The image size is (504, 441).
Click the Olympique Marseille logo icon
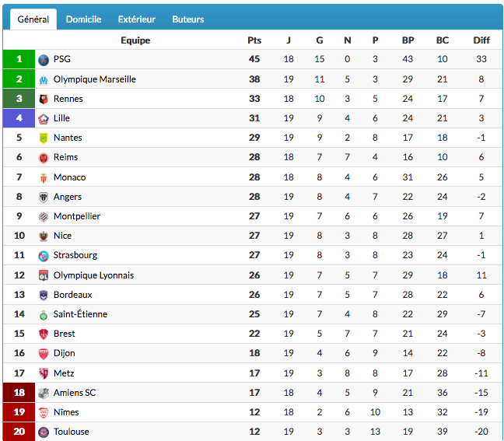[x=44, y=79]
